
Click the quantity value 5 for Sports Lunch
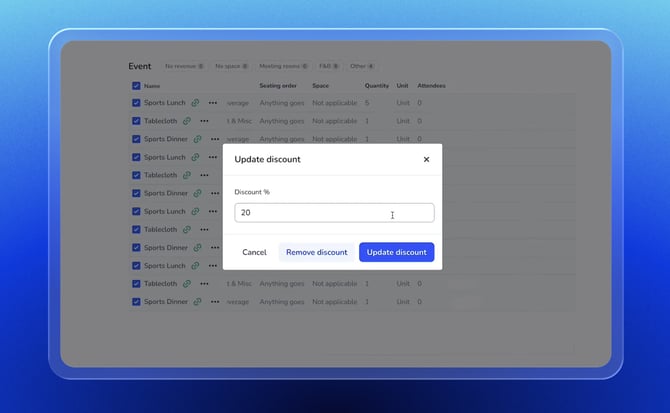[x=367, y=103]
